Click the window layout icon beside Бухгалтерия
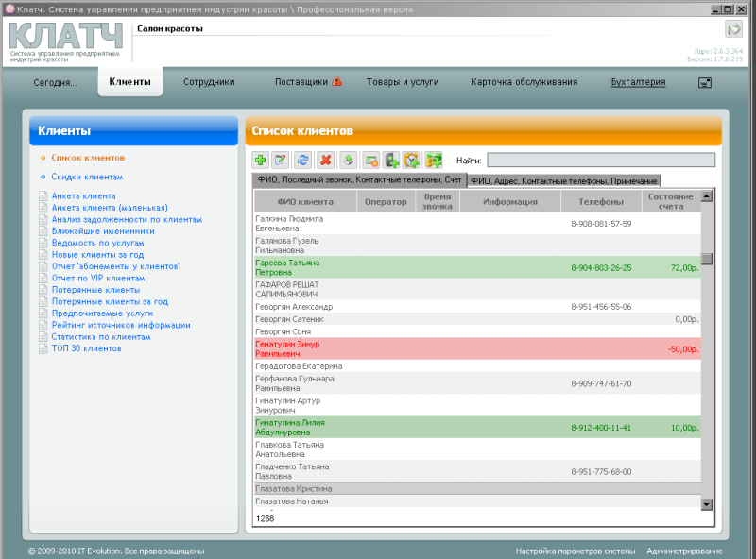 (705, 83)
